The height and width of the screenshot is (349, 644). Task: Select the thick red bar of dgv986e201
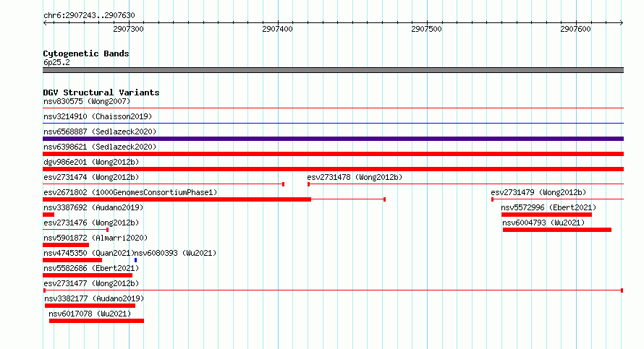[333, 169]
